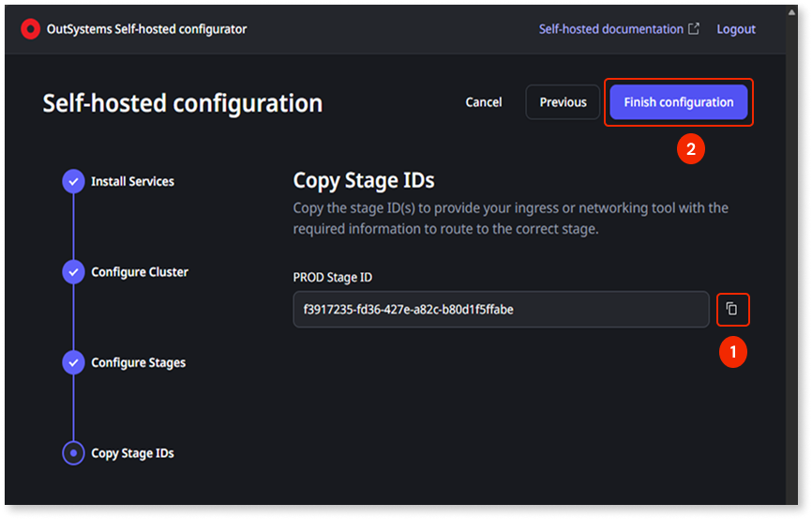Click the Copy Stage IDs heading
The image size is (812, 519).
click(x=364, y=180)
